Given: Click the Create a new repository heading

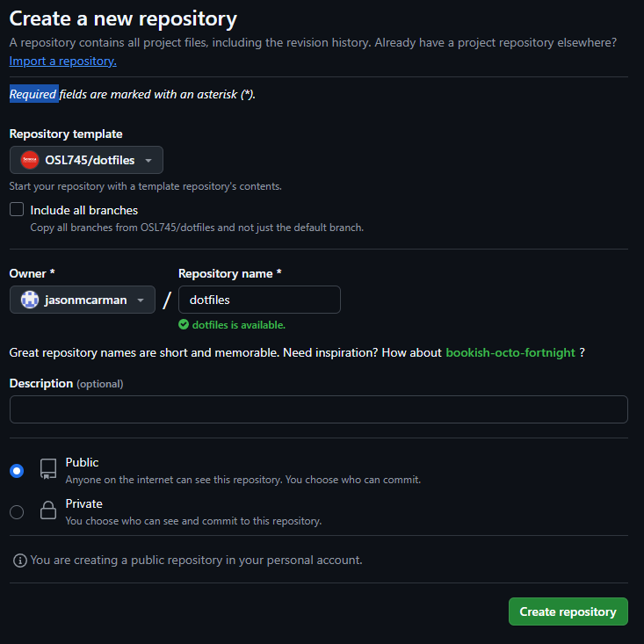Looking at the screenshot, I should [123, 19].
